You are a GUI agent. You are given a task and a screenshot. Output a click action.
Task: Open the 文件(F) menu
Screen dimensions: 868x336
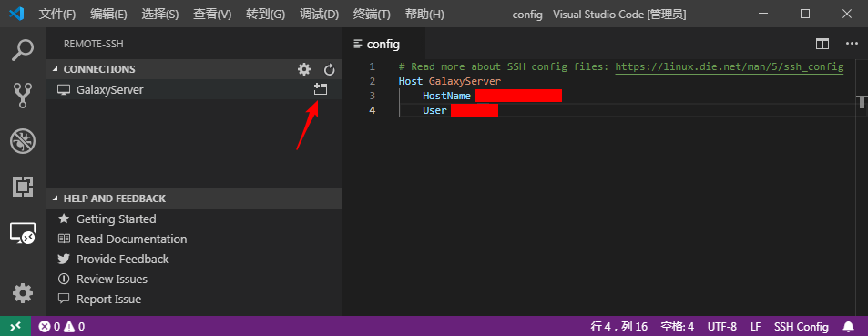pyautogui.click(x=57, y=15)
